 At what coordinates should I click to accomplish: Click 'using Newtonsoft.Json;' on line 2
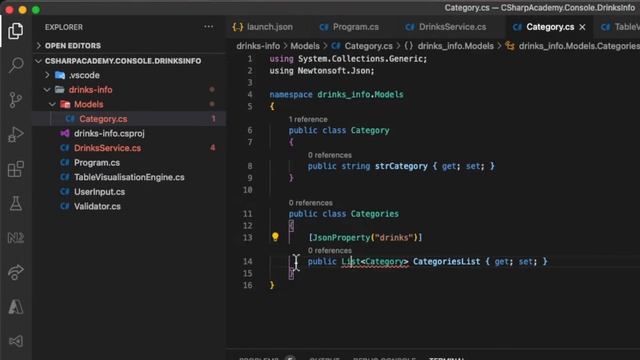coord(322,71)
